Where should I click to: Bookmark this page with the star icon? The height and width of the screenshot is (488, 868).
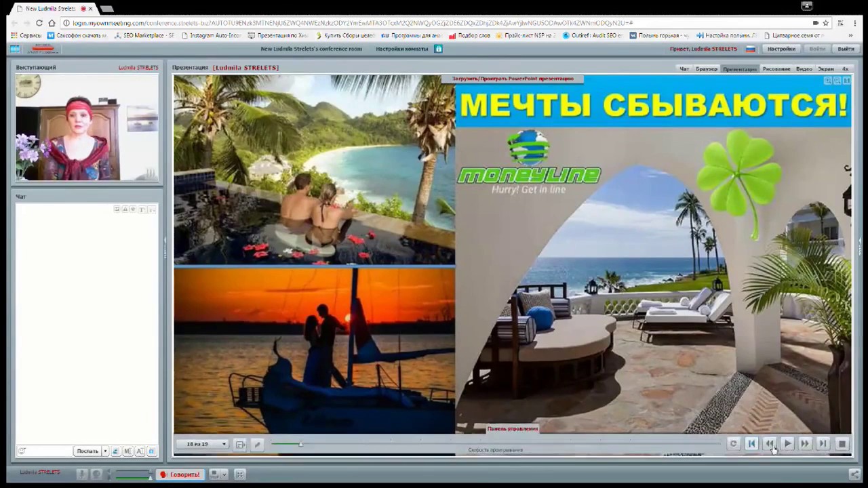tap(826, 23)
